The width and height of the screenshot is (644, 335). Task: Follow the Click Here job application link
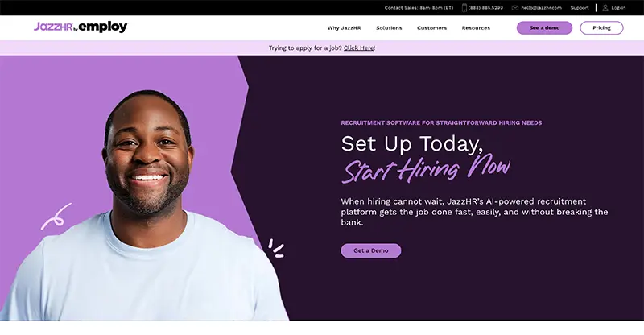point(358,48)
